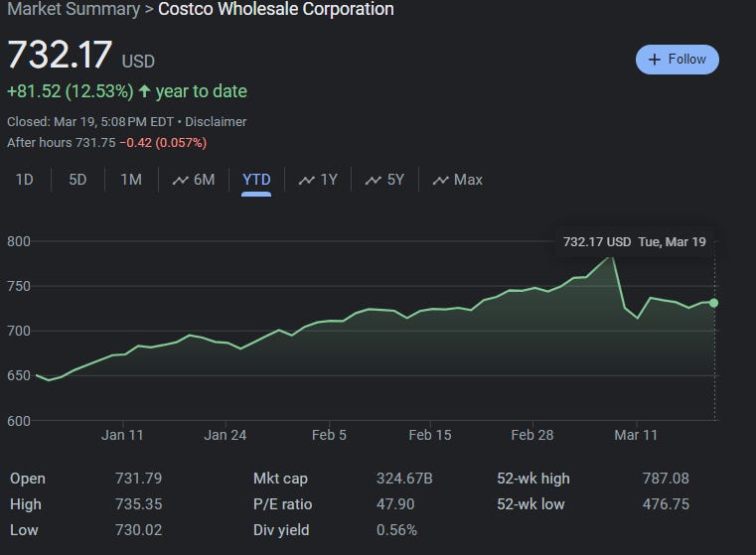The height and width of the screenshot is (555, 756).
Task: Click the trend icon beside 1Y
Action: tap(306, 180)
